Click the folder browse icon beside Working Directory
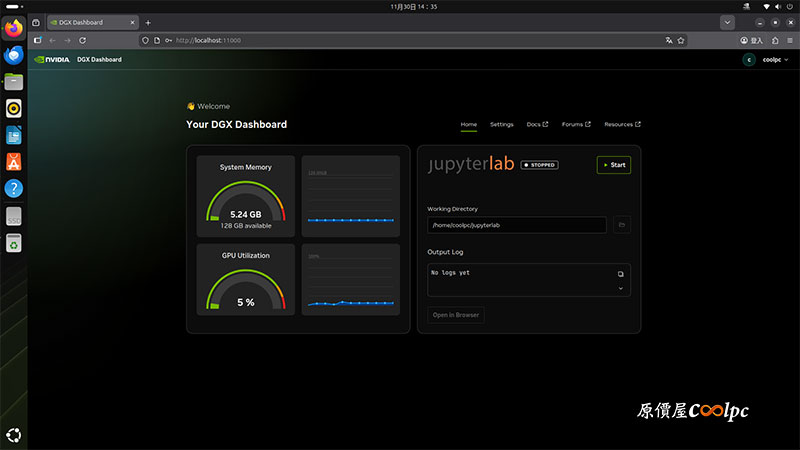Image resolution: width=800 pixels, height=450 pixels. [621, 225]
